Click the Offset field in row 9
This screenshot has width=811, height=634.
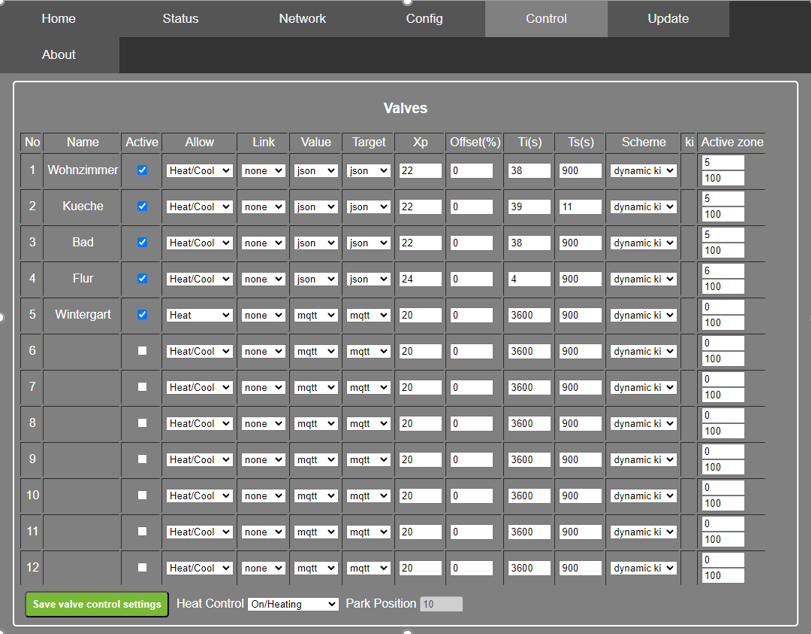472,459
